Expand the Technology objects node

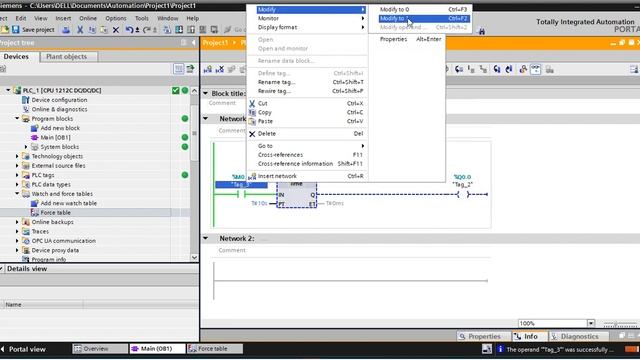click(17, 156)
